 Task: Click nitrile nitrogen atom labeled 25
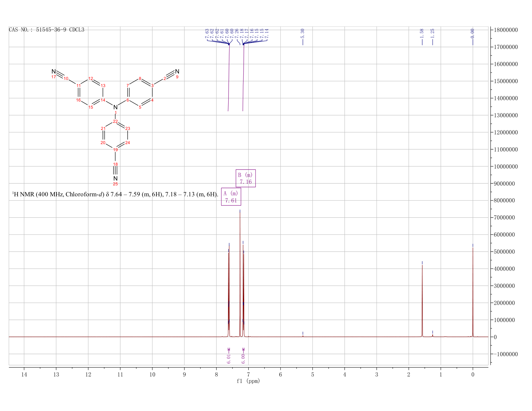pos(115,178)
